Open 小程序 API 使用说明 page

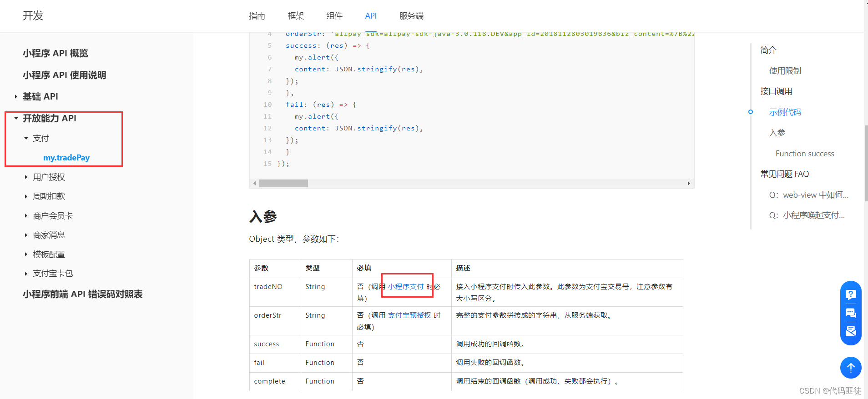point(65,75)
